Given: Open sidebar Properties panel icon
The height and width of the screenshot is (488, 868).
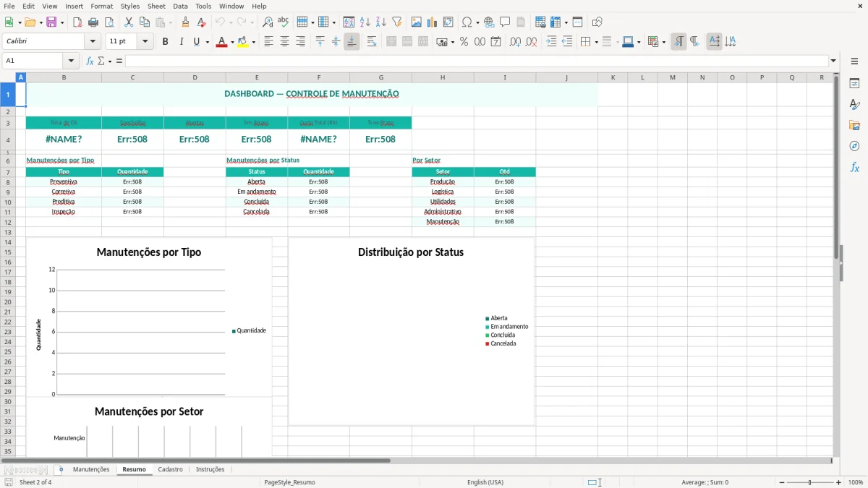Looking at the screenshot, I should pos(854,84).
